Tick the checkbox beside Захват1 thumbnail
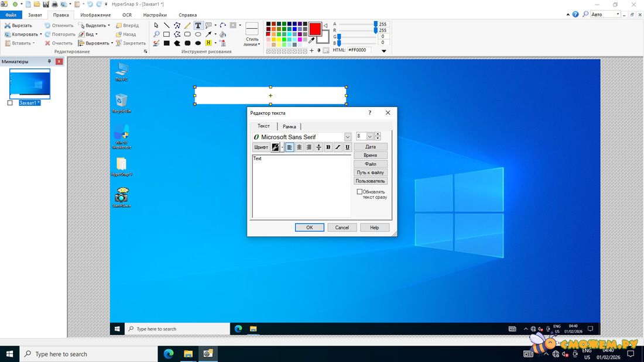Image resolution: width=644 pixels, height=362 pixels. [10, 103]
